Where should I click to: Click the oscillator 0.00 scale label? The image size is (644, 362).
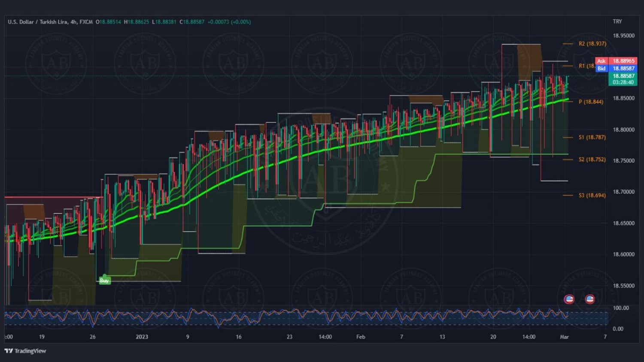(618, 329)
